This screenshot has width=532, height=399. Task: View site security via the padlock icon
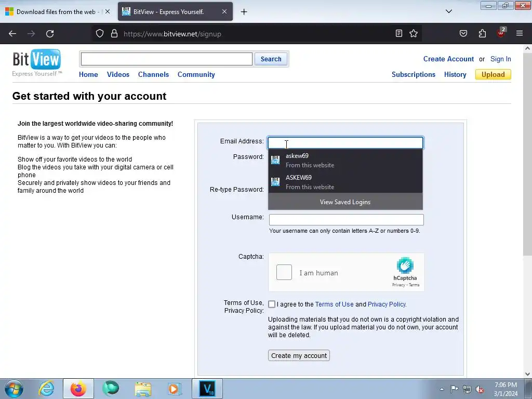pos(114,34)
